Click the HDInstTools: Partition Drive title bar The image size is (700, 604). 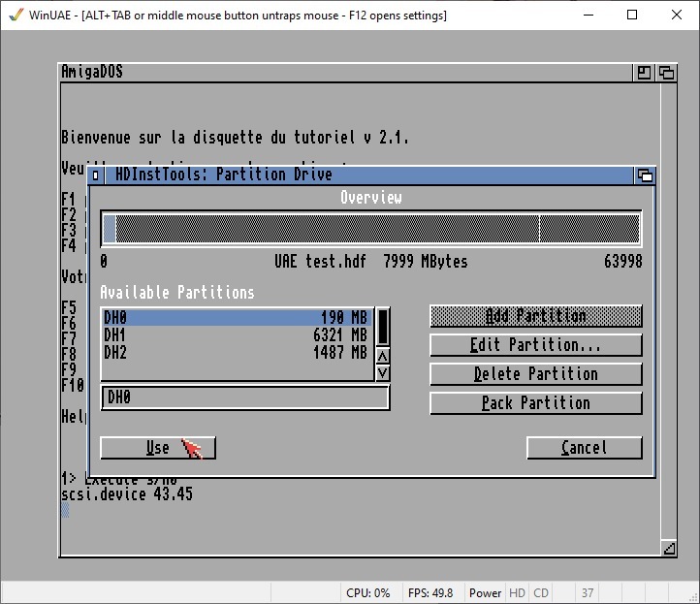pyautogui.click(x=369, y=175)
